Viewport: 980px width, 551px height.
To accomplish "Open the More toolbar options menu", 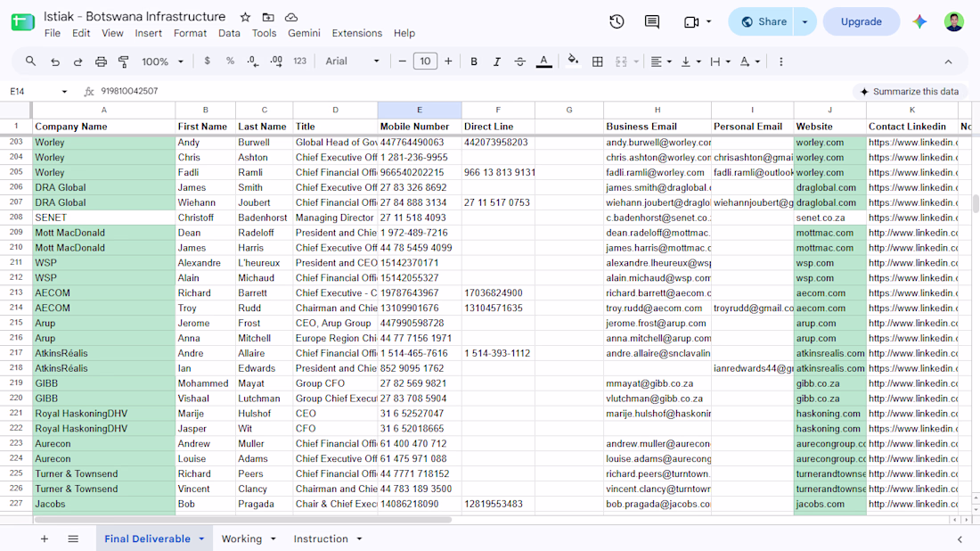I will click(780, 62).
